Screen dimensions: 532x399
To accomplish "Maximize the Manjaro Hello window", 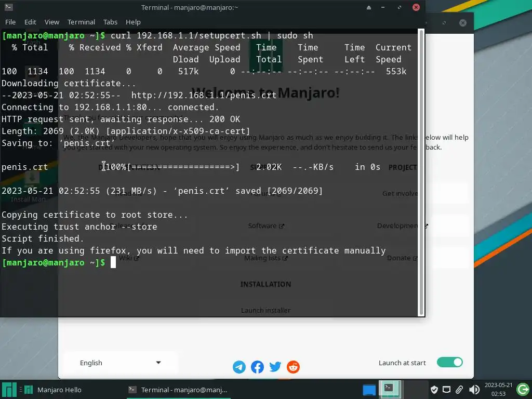I will [444, 23].
